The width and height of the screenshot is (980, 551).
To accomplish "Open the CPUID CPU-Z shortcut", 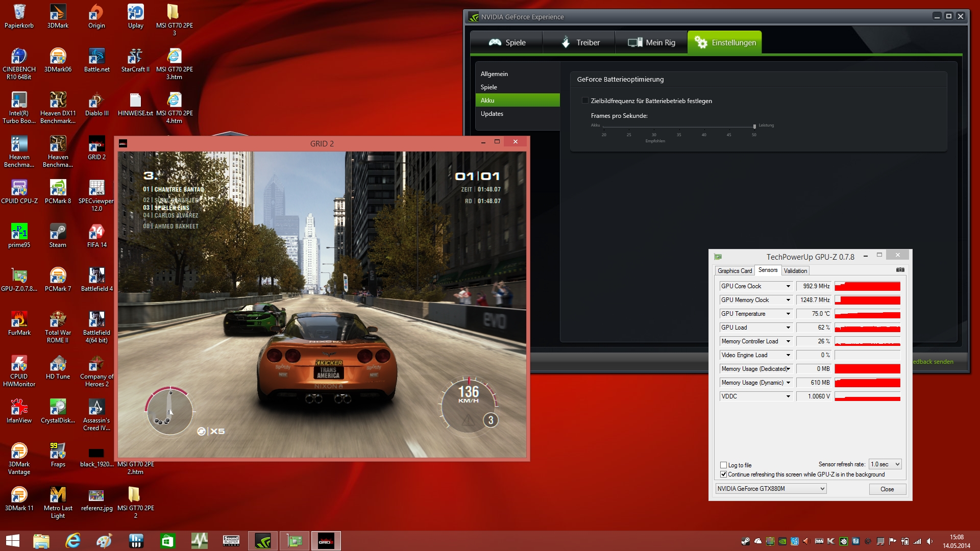I will coord(19,192).
